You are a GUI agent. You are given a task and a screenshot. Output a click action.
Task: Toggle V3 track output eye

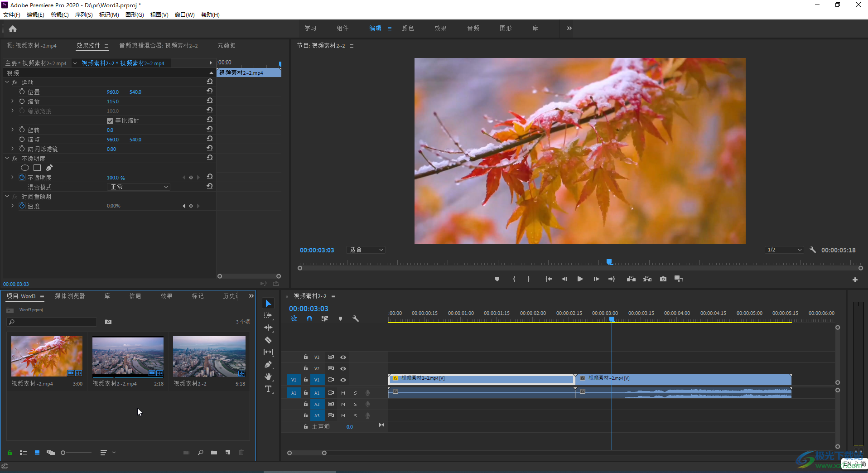(343, 357)
